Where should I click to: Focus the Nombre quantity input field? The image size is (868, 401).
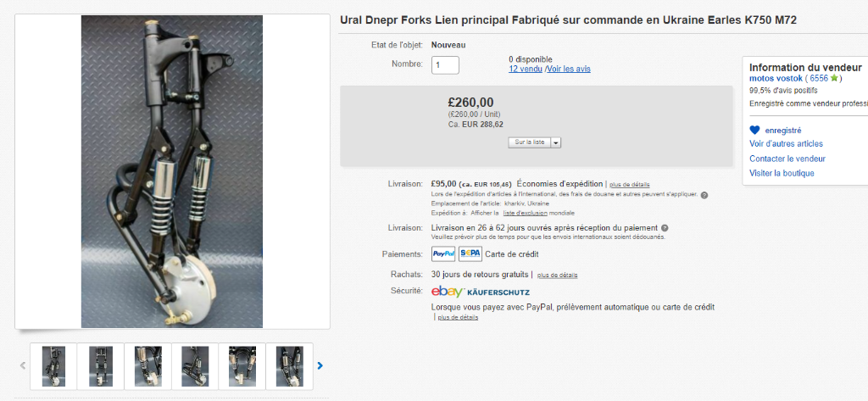(x=446, y=64)
